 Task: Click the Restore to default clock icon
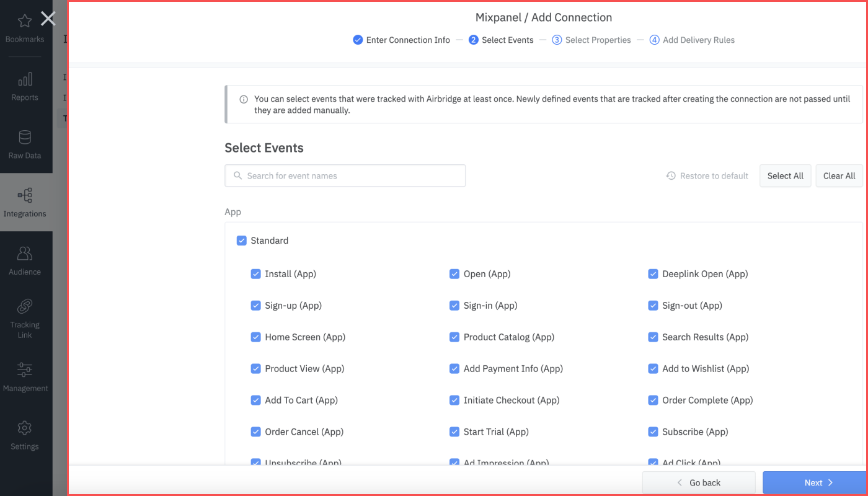pos(671,175)
